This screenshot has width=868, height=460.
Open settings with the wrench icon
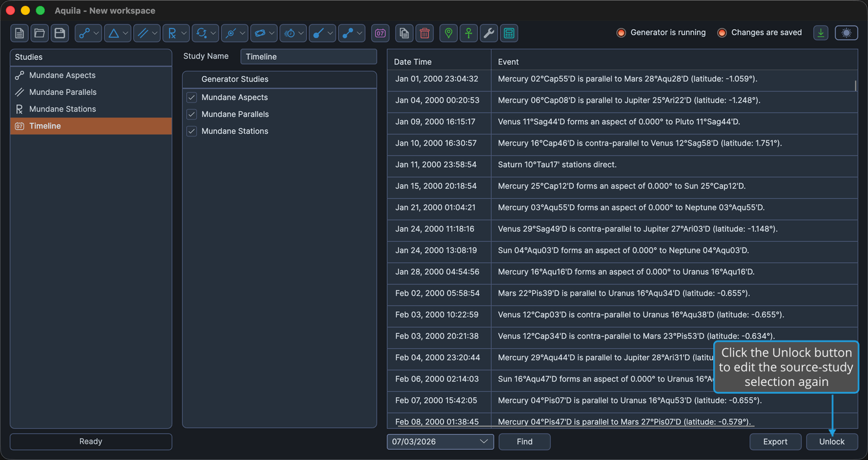point(489,33)
